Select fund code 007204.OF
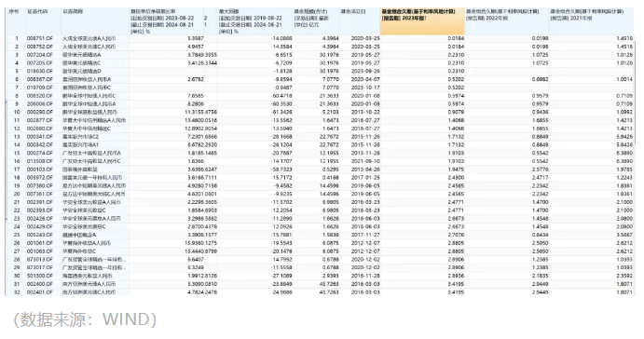 40,55
